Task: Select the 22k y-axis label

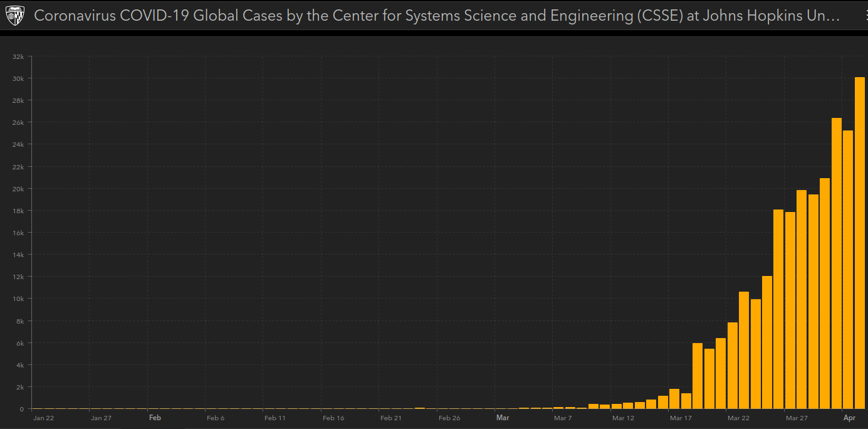Action: click(x=18, y=167)
